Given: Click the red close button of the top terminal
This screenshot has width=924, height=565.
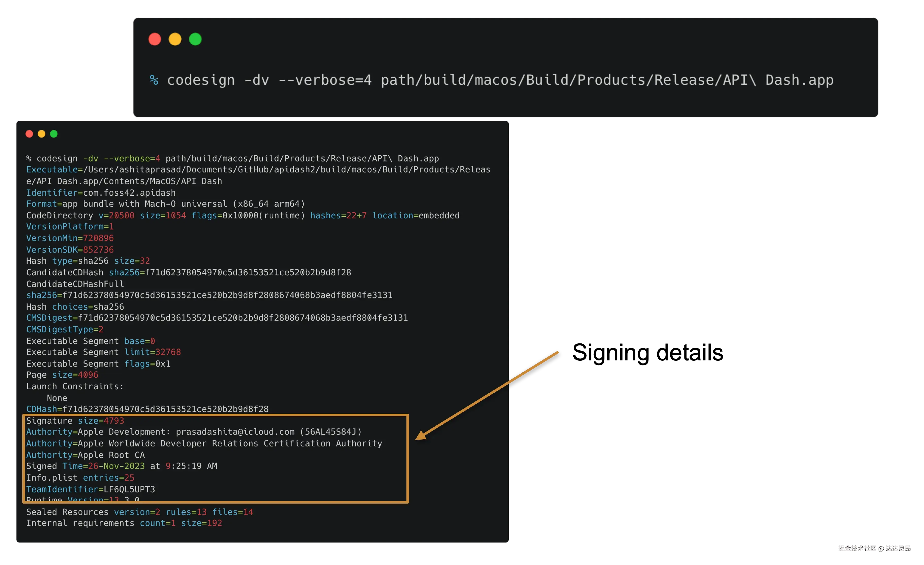Looking at the screenshot, I should pyautogui.click(x=155, y=39).
